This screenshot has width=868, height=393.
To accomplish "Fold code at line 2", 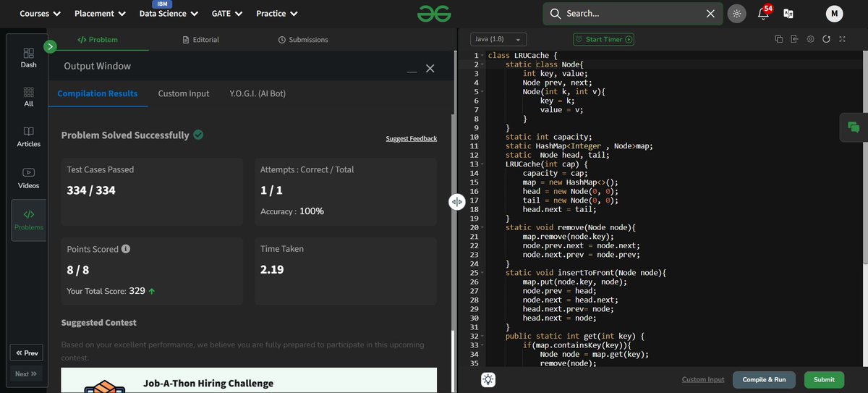I will pyautogui.click(x=482, y=64).
